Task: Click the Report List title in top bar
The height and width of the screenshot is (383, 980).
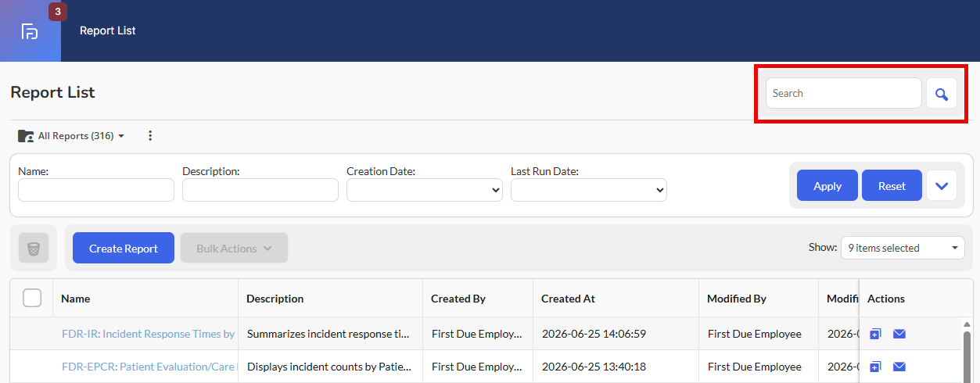Action: click(x=108, y=31)
